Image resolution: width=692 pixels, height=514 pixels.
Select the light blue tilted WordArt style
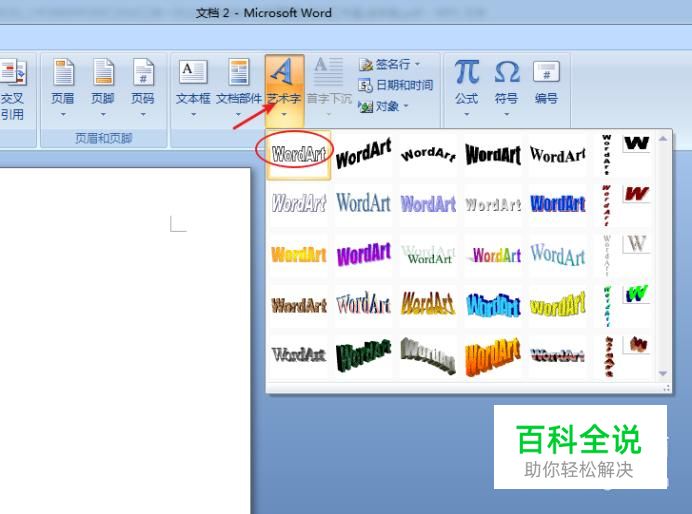tap(557, 255)
